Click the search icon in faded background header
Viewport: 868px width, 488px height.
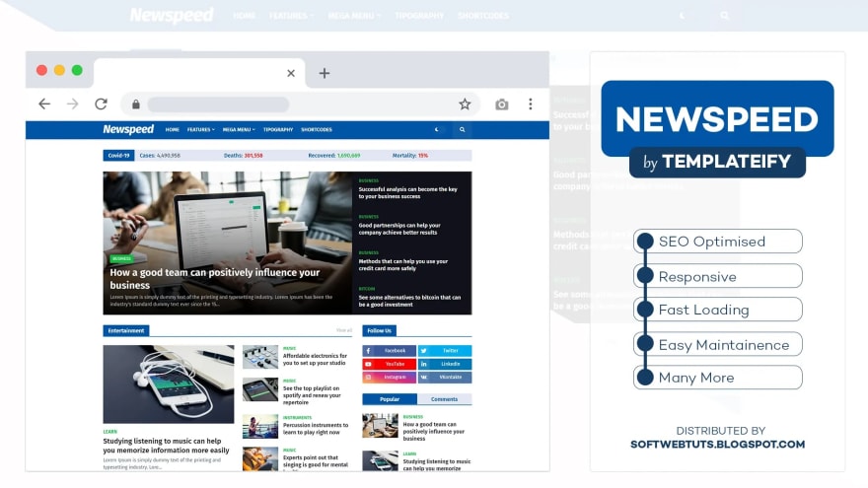[725, 16]
